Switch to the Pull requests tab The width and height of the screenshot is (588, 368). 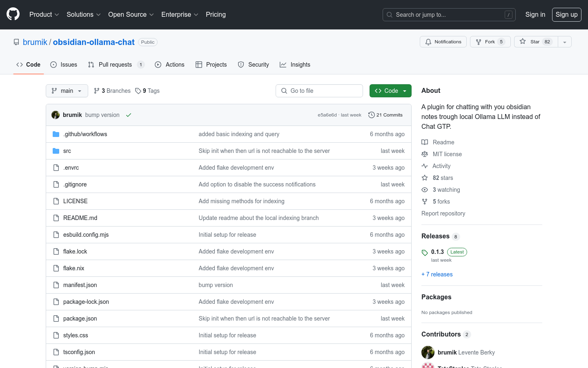click(116, 65)
